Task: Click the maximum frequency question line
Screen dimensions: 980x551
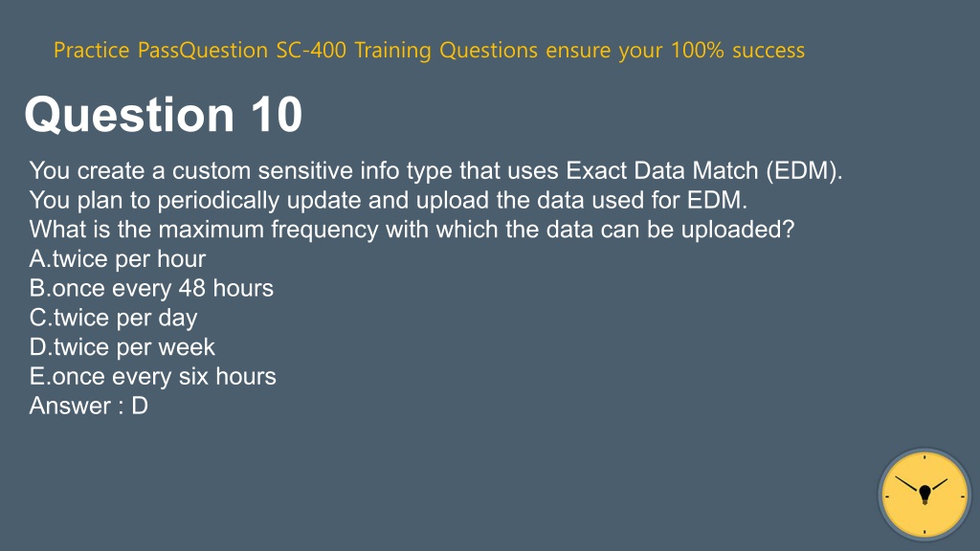Action: [412, 230]
